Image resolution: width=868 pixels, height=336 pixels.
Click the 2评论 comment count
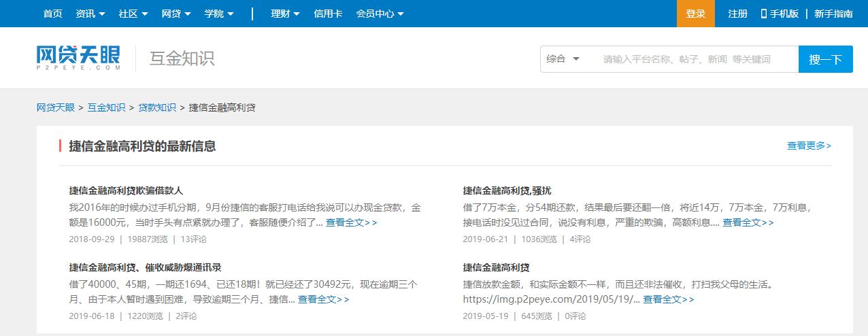coord(186,316)
